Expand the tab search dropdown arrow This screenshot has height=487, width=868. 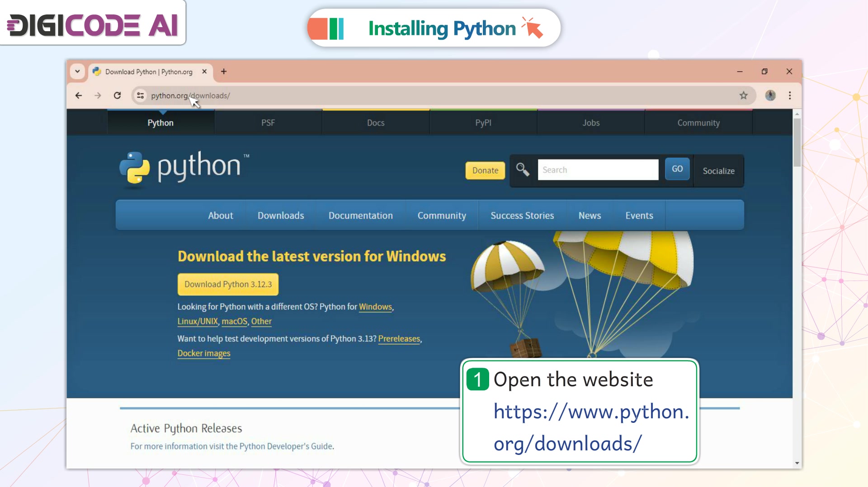[77, 71]
